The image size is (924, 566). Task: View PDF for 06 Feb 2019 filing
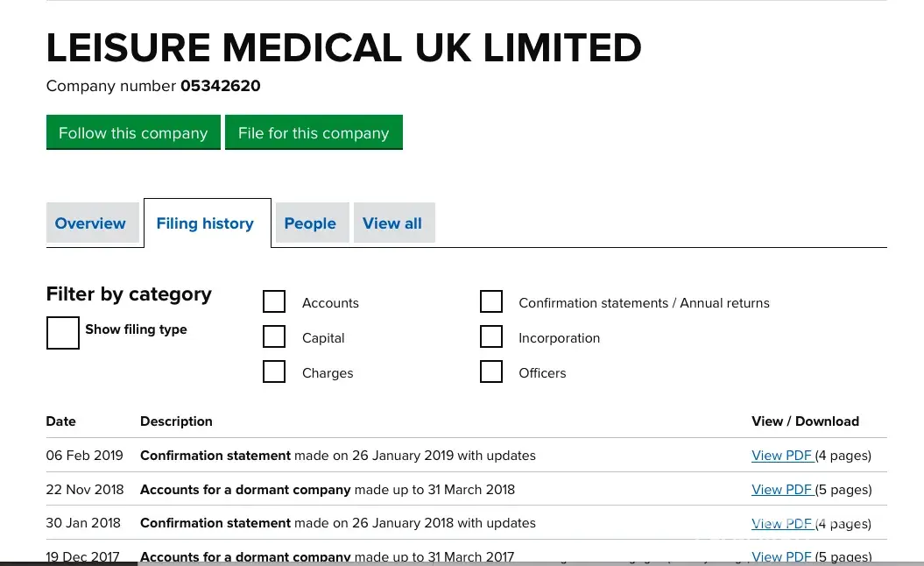pyautogui.click(x=782, y=456)
